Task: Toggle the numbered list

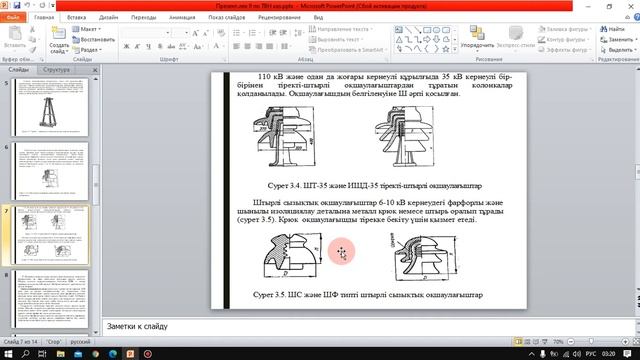Action: (253, 33)
